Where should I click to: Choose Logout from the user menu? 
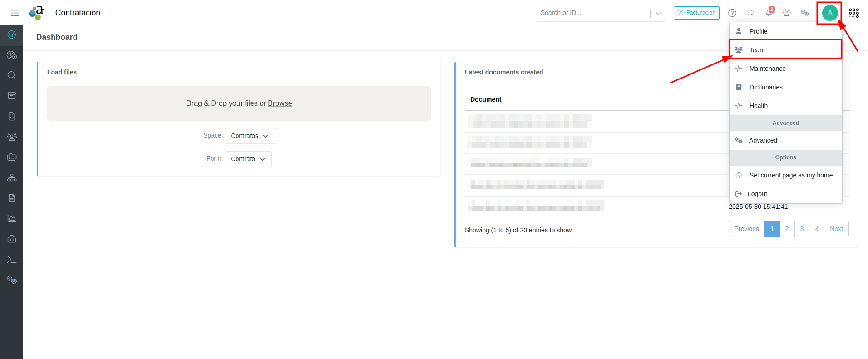(757, 194)
